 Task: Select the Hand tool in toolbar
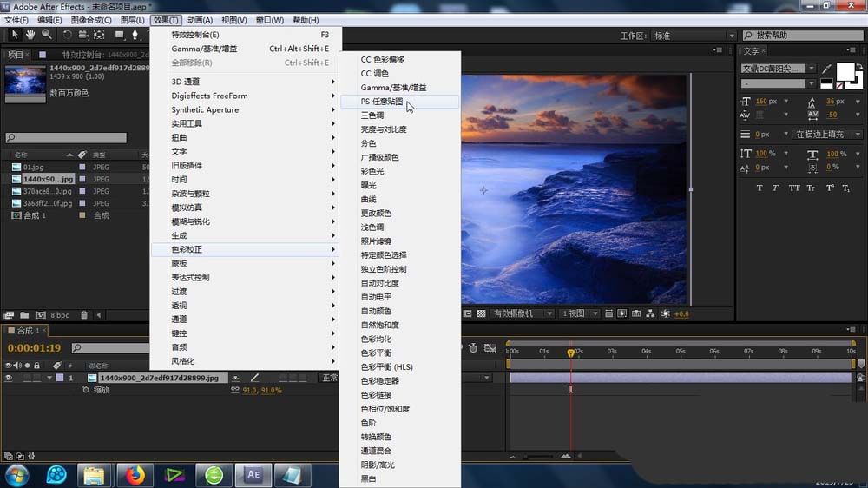point(30,35)
